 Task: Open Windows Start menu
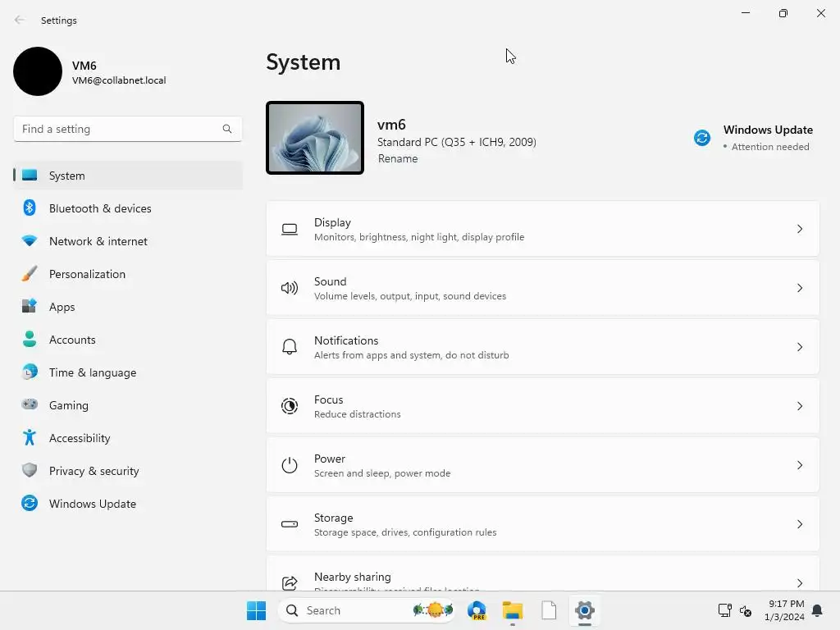pos(256,610)
